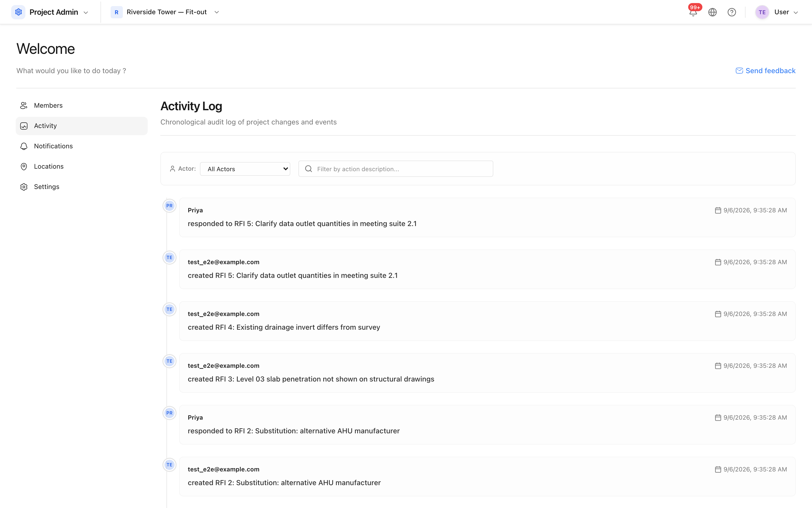Open the All Actors dropdown
812x508 pixels.
[x=245, y=169]
